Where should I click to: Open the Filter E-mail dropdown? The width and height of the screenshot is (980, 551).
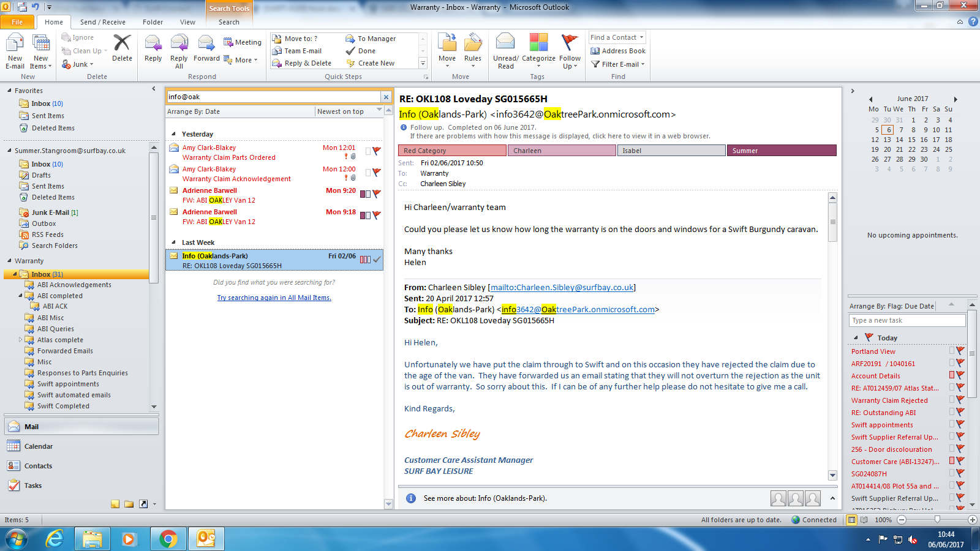click(x=618, y=64)
